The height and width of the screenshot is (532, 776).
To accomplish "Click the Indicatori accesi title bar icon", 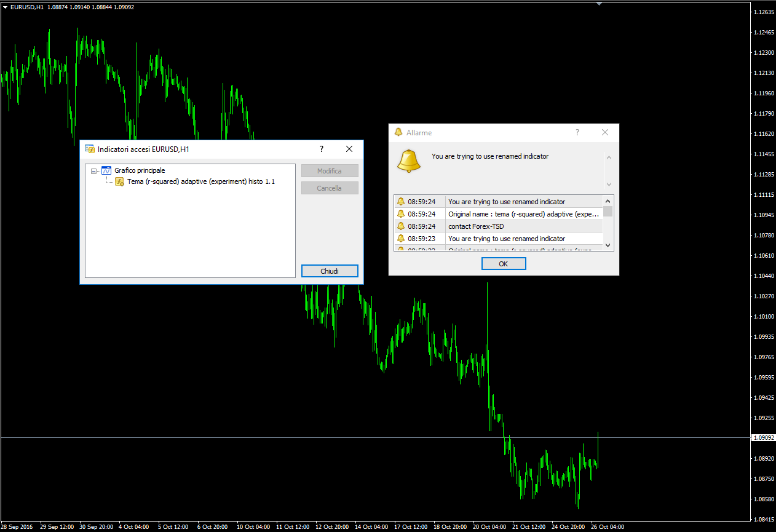I will pyautogui.click(x=90, y=149).
